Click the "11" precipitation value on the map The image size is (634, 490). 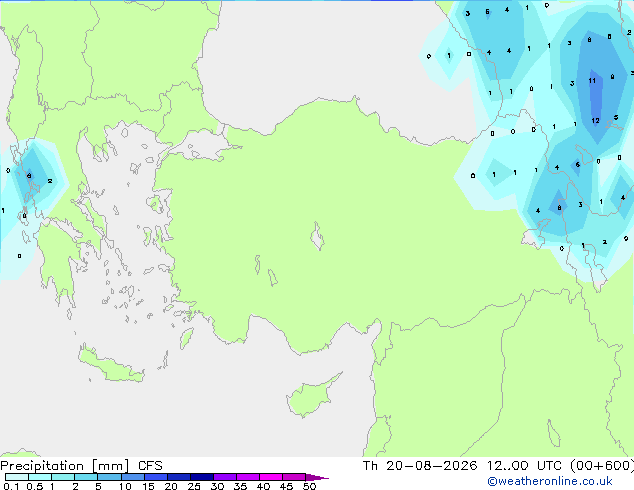click(x=592, y=81)
